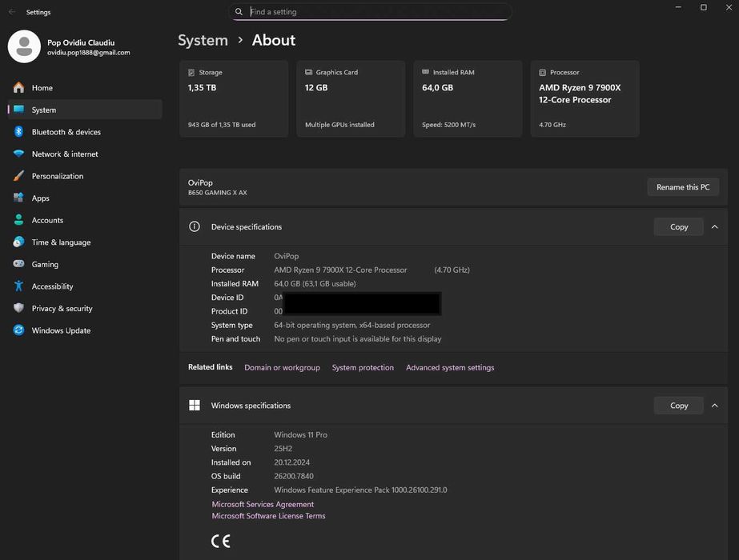Click the search magnifier icon
This screenshot has width=739, height=560.
pos(239,12)
